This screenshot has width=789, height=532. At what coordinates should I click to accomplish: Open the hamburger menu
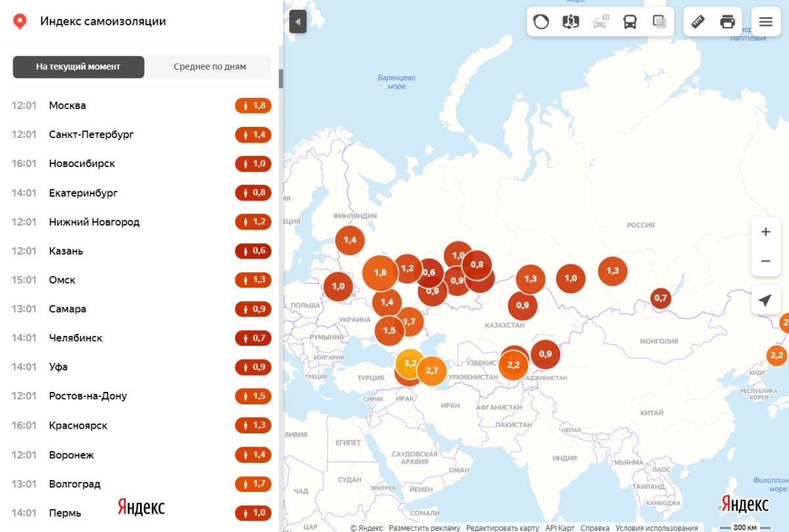(765, 21)
